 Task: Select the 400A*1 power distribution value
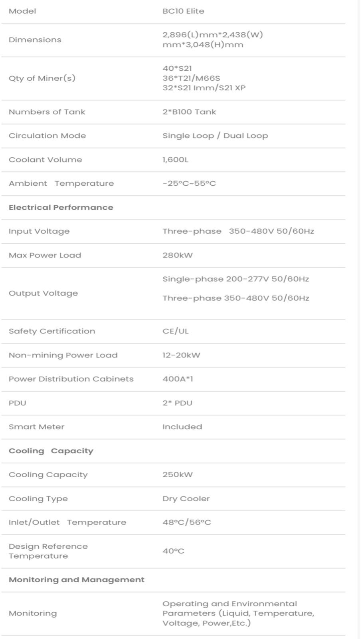[178, 379]
